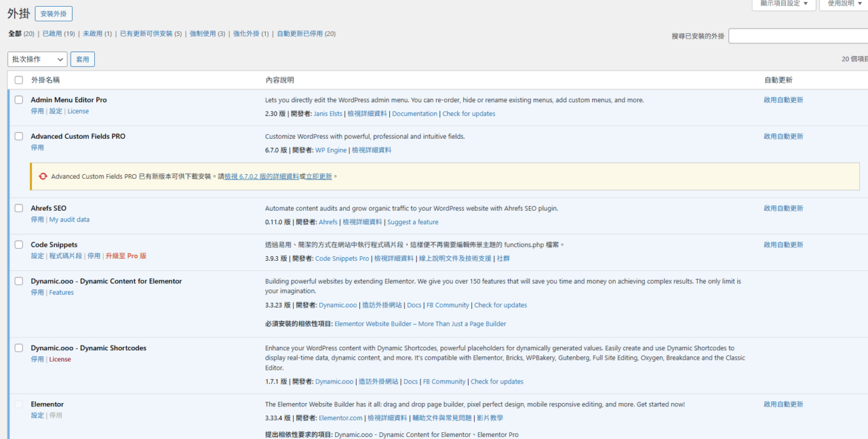Deactivate Code Snippets via its 停用 link

93,255
